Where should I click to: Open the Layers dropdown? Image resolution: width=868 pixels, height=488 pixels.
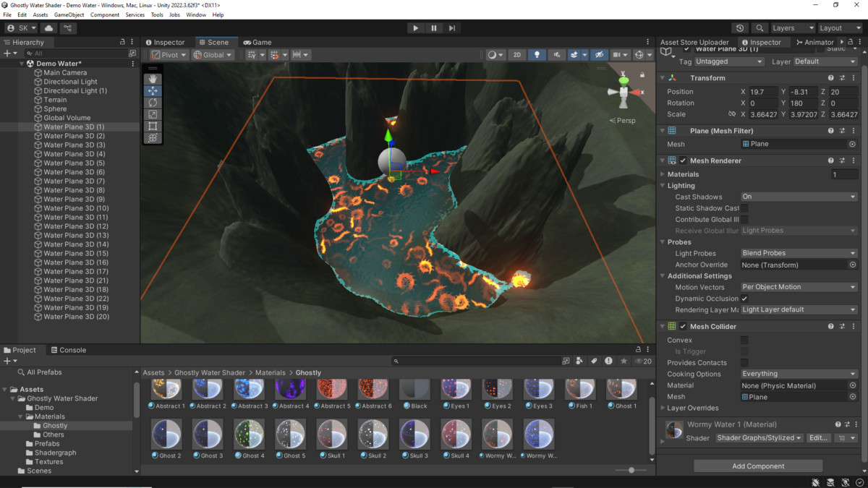(x=793, y=28)
